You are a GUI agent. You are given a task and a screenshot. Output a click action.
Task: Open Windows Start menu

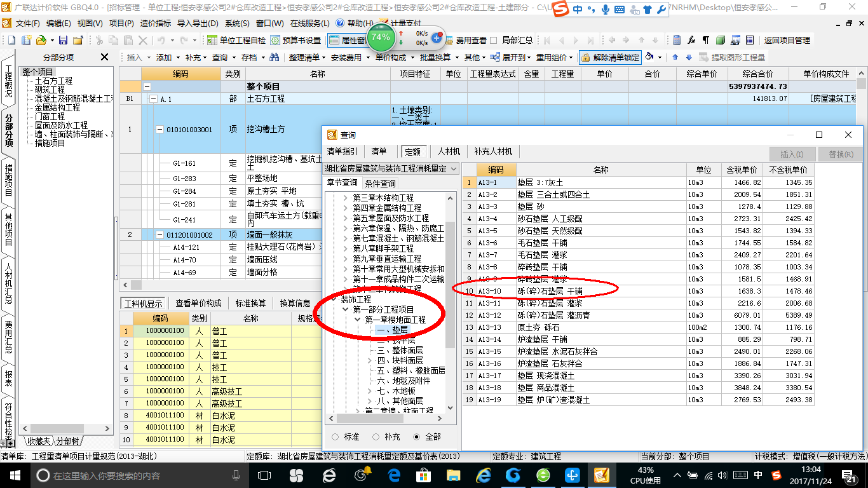tap(15, 475)
